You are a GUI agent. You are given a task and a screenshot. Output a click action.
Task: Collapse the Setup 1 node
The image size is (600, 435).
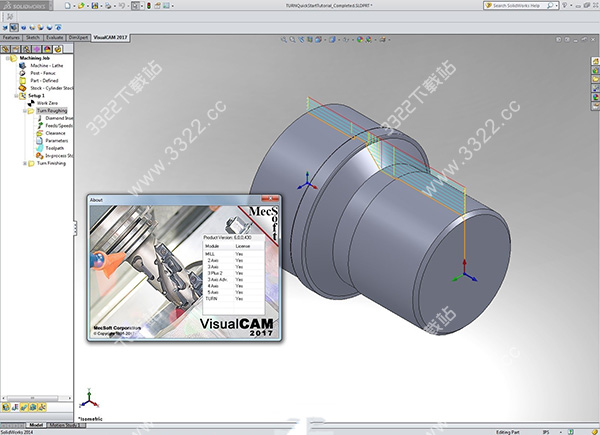[x=16, y=96]
